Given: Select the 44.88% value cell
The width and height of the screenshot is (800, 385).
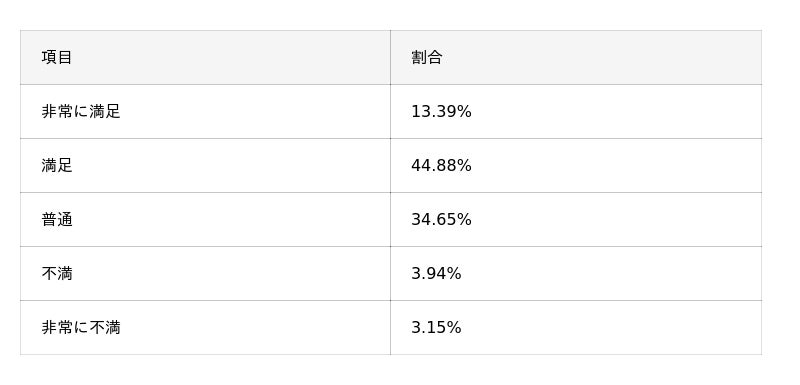Looking at the screenshot, I should [x=441, y=166].
